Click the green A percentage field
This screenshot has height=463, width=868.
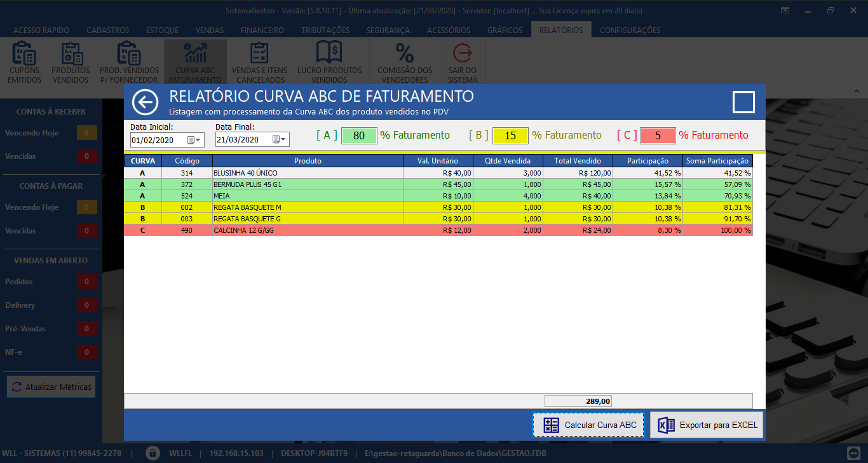tap(359, 135)
